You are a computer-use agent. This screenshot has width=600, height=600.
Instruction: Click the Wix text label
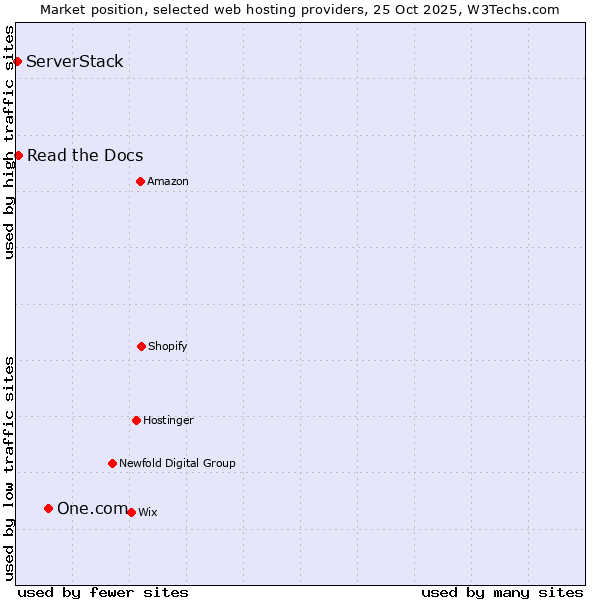(147, 512)
